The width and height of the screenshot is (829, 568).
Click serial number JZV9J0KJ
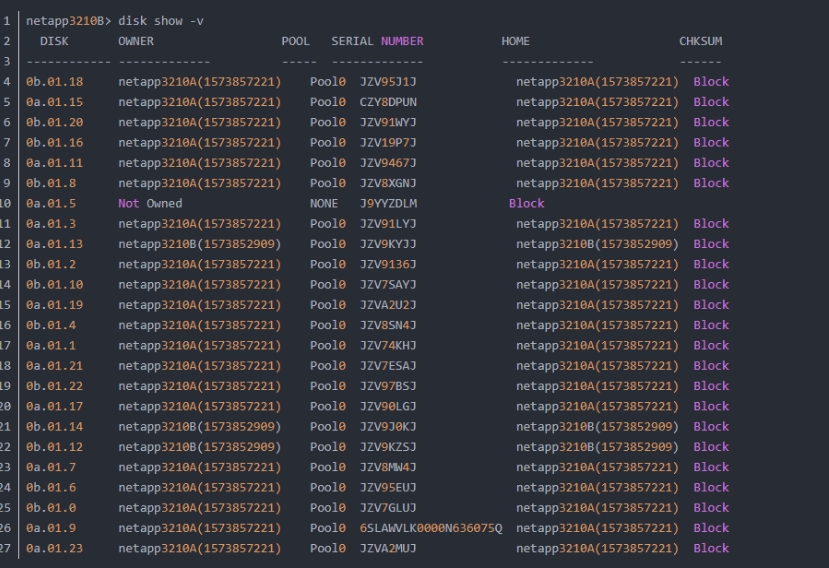pyautogui.click(x=388, y=426)
